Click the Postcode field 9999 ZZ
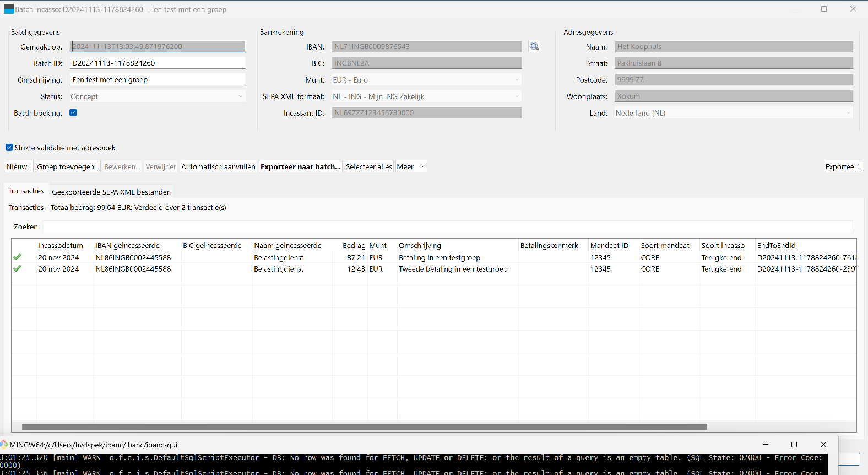 (734, 80)
